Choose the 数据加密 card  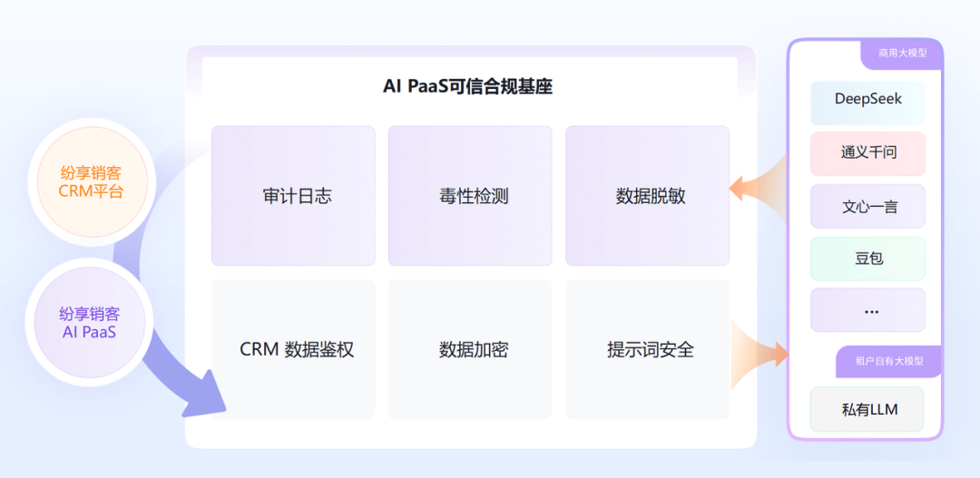[470, 349]
